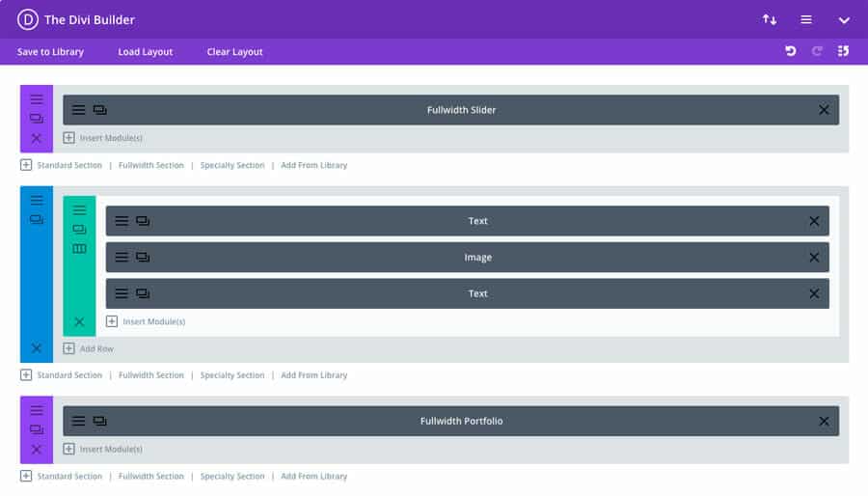The image size is (868, 496).
Task: Duplicate the first Text module
Action: click(x=143, y=221)
